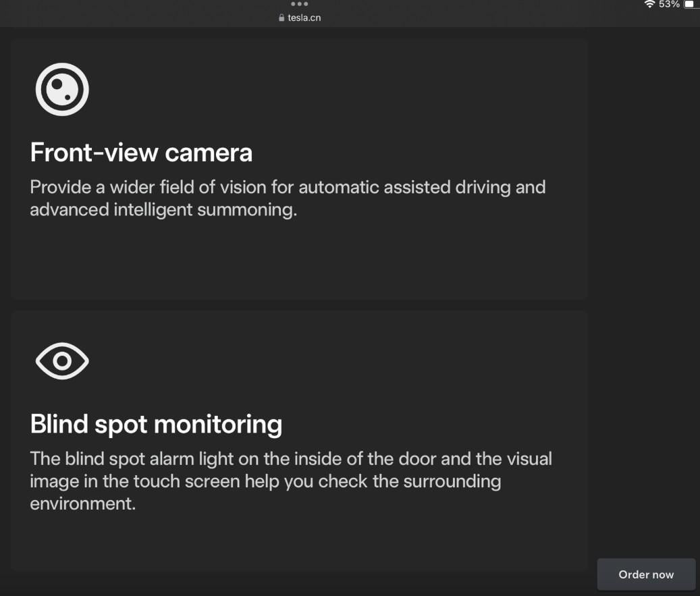Tap the Wi-Fi status icon
Screen dimensions: 700x596
click(650, 5)
